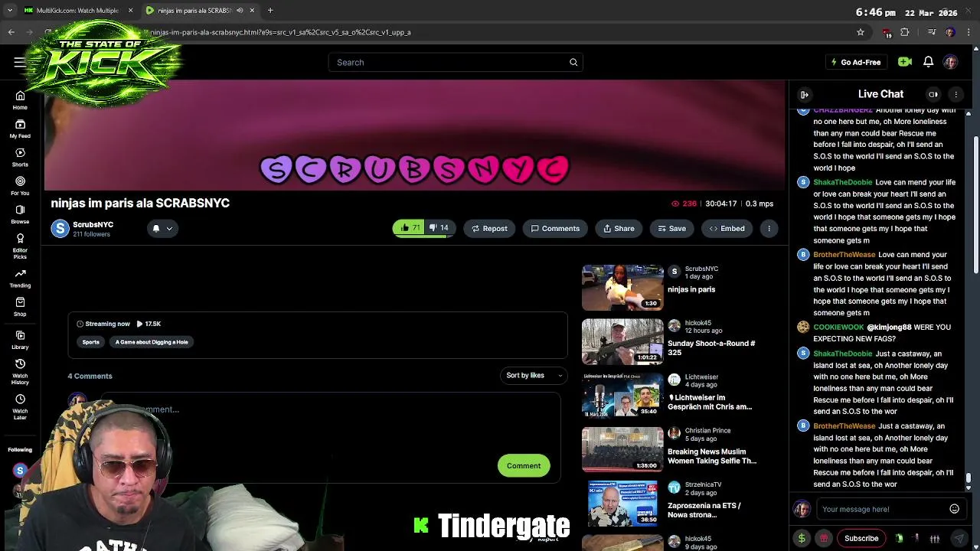Share this video

[619, 228]
